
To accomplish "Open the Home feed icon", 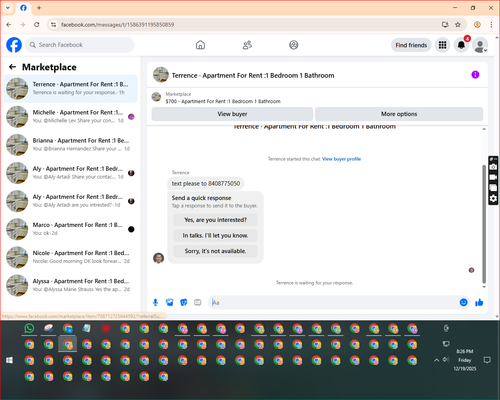I will click(x=200, y=45).
